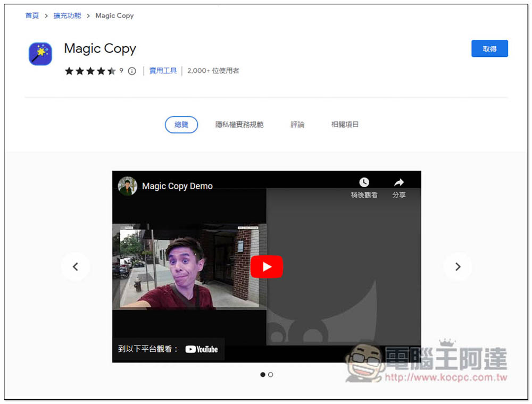Screen dimensions: 532x404
Task: Click the 取得 button to install
Action: pyautogui.click(x=489, y=48)
